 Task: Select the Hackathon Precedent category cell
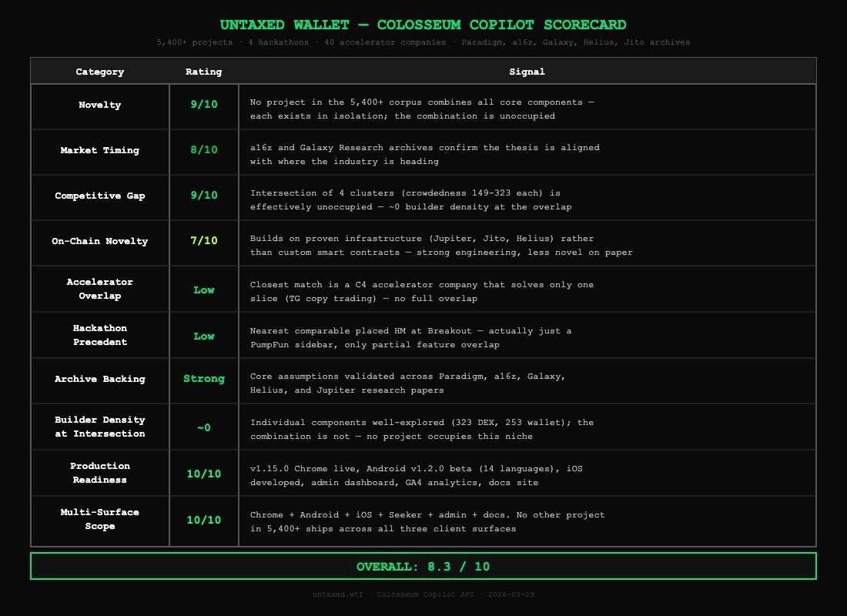coord(100,335)
